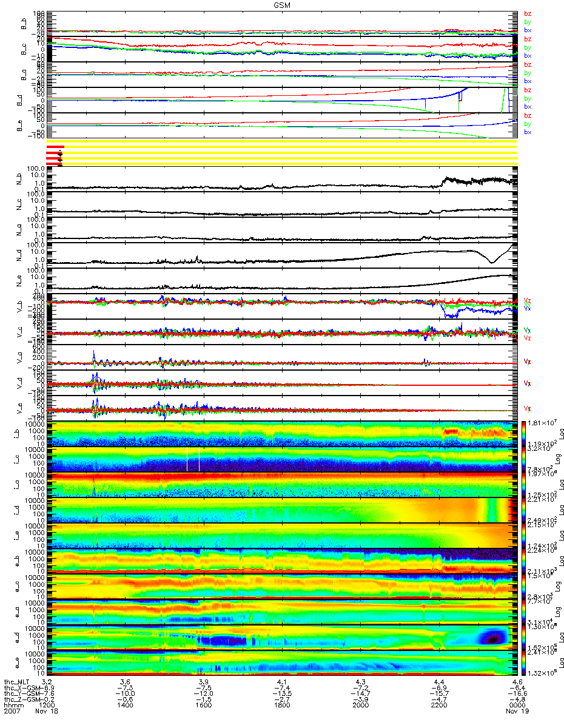Click the color bar of e_d spectrogram
564x728 pixels.
coord(525,637)
